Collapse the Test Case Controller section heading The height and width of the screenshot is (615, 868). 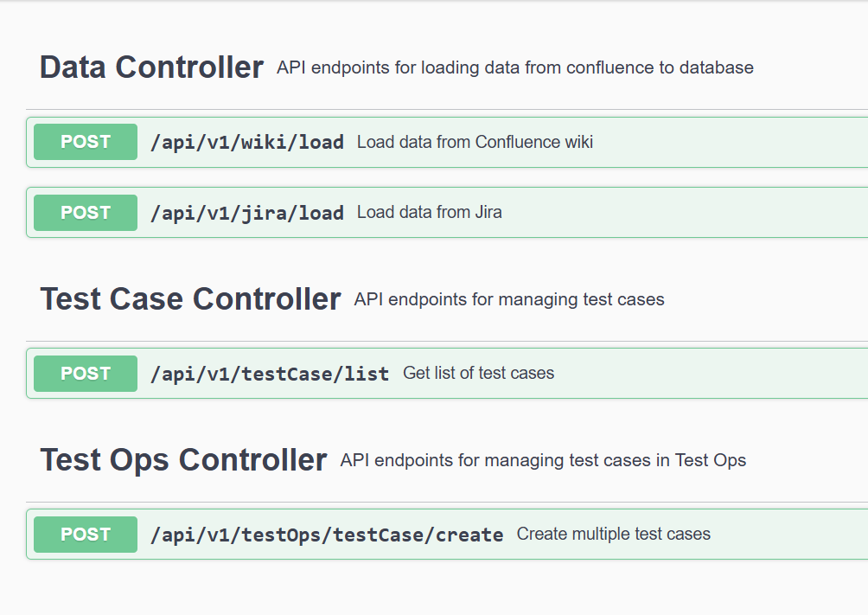tap(190, 299)
